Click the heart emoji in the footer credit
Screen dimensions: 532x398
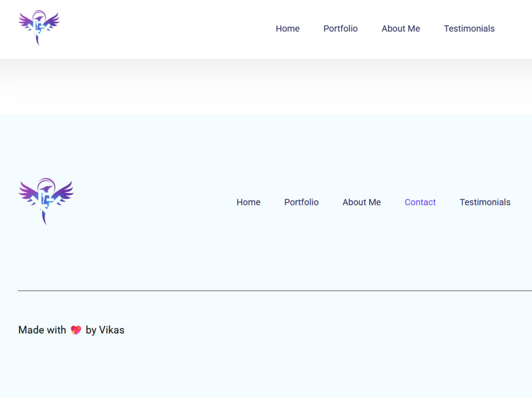[x=76, y=330]
